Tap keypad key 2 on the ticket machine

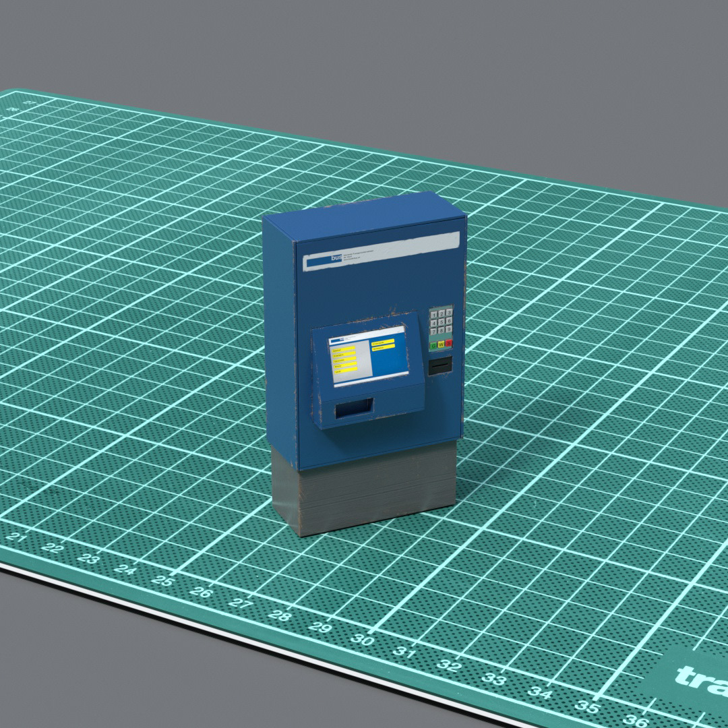(x=442, y=314)
